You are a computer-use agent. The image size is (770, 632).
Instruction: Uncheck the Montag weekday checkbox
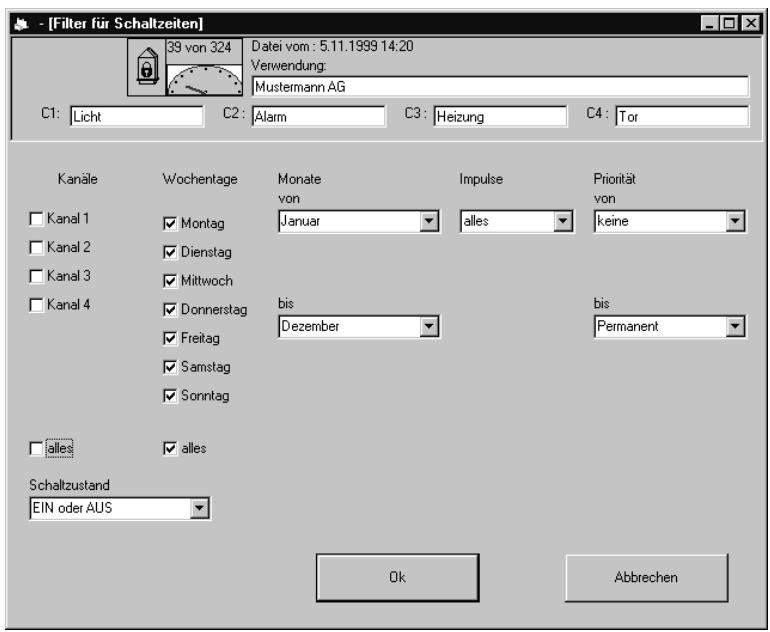coord(168,224)
